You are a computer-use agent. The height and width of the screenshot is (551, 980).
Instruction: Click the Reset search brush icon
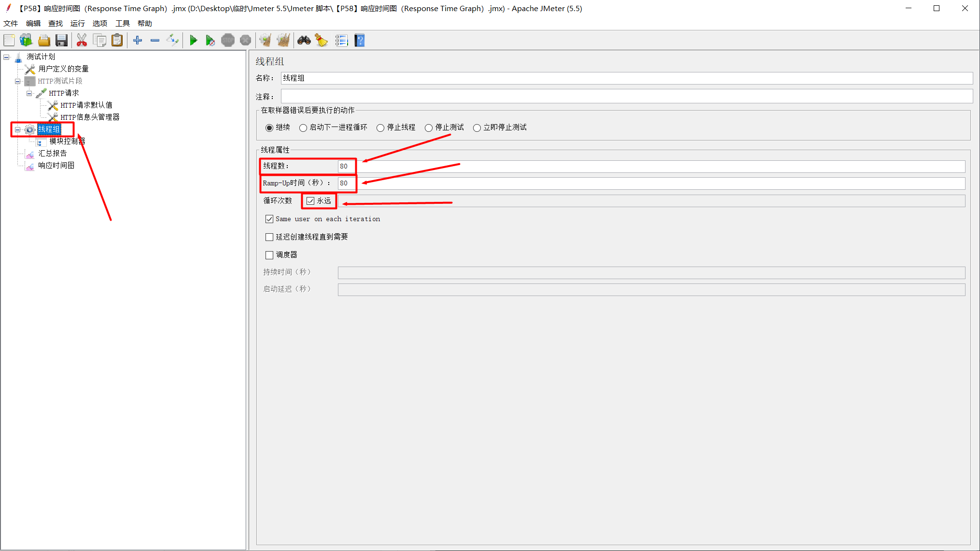[x=322, y=41]
